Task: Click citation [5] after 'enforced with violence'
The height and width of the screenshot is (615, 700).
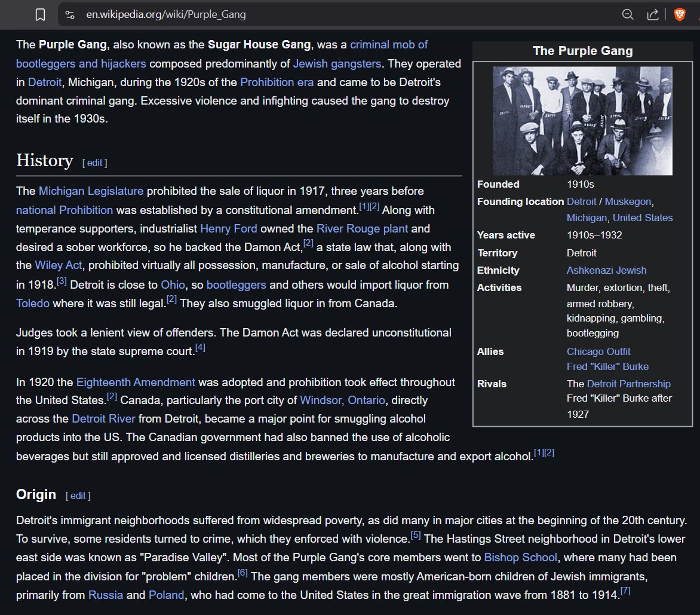Action: (x=415, y=535)
